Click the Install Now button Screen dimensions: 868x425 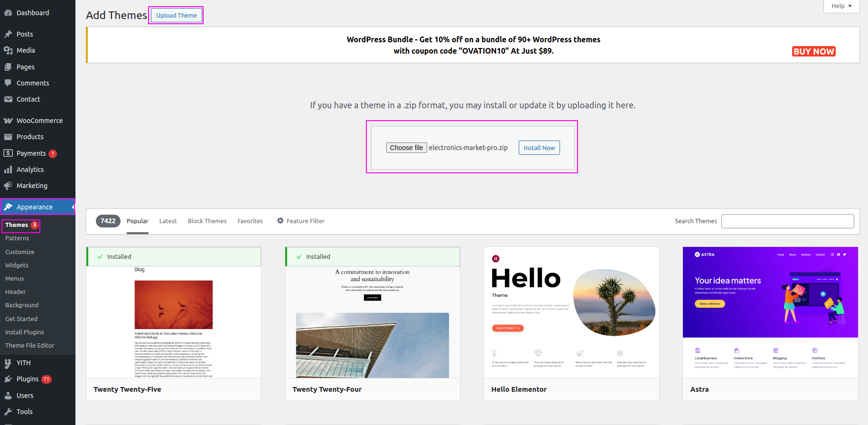coord(539,148)
